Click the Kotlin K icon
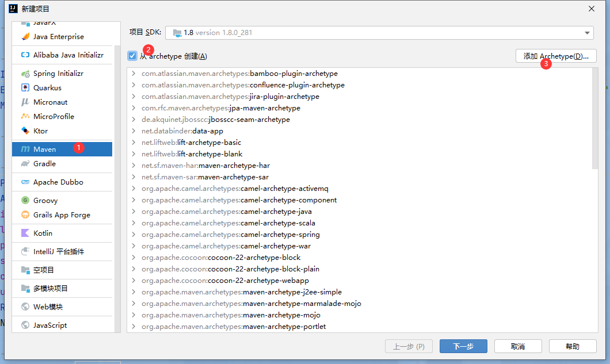Screen dimensions: 610x364 click(25, 233)
